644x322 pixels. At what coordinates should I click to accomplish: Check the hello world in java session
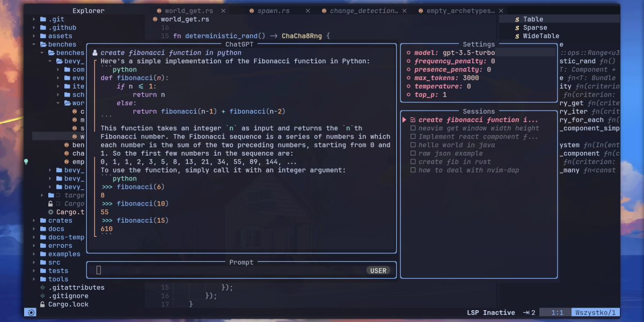point(413,145)
